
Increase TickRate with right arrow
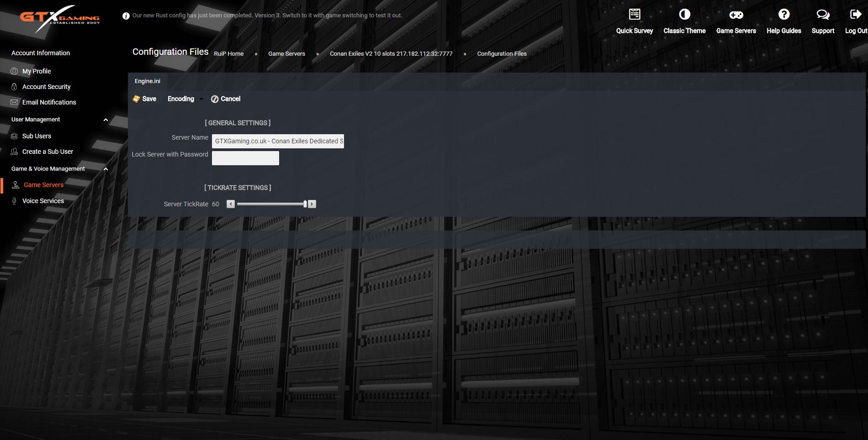[312, 204]
